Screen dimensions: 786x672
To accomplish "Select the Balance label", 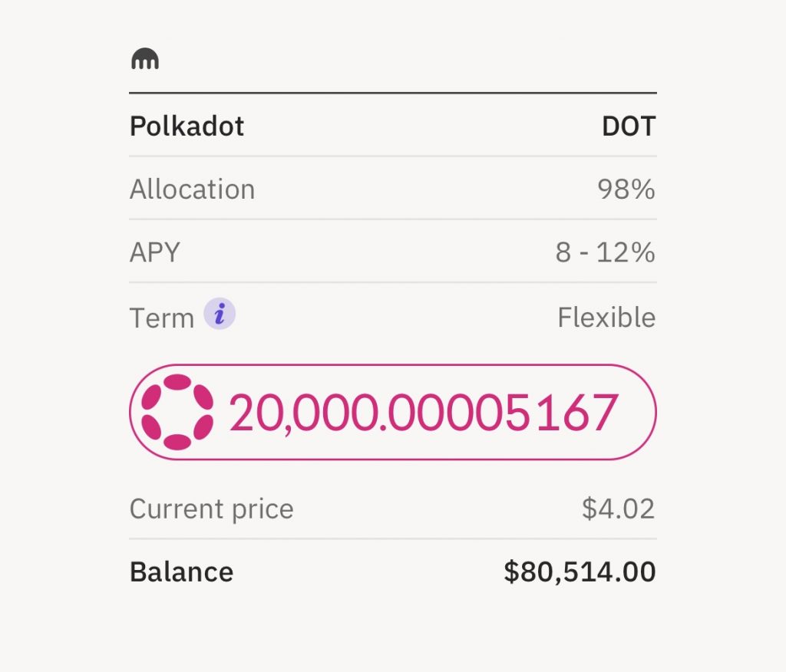I will 181,572.
